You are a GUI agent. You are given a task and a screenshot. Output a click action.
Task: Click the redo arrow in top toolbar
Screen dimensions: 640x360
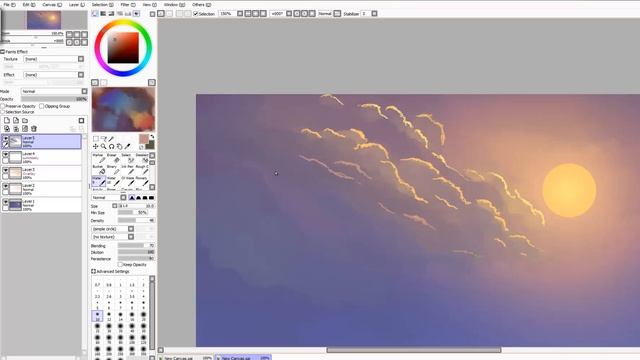[169, 13]
